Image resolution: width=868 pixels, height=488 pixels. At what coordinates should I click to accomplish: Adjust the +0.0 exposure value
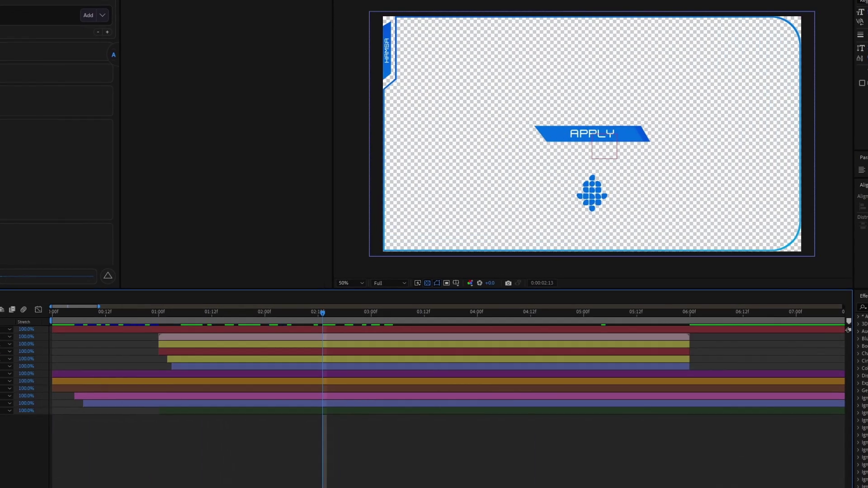(490, 283)
